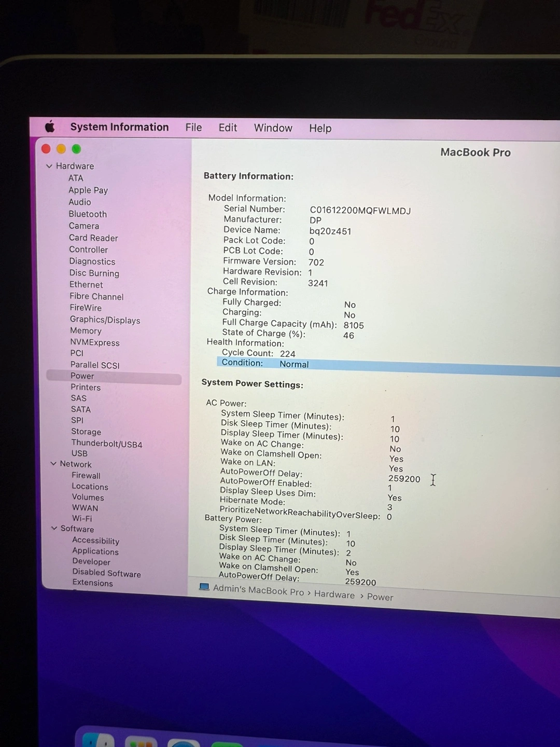Open the Window menu
Image resolution: width=560 pixels, height=747 pixels.
tap(273, 128)
